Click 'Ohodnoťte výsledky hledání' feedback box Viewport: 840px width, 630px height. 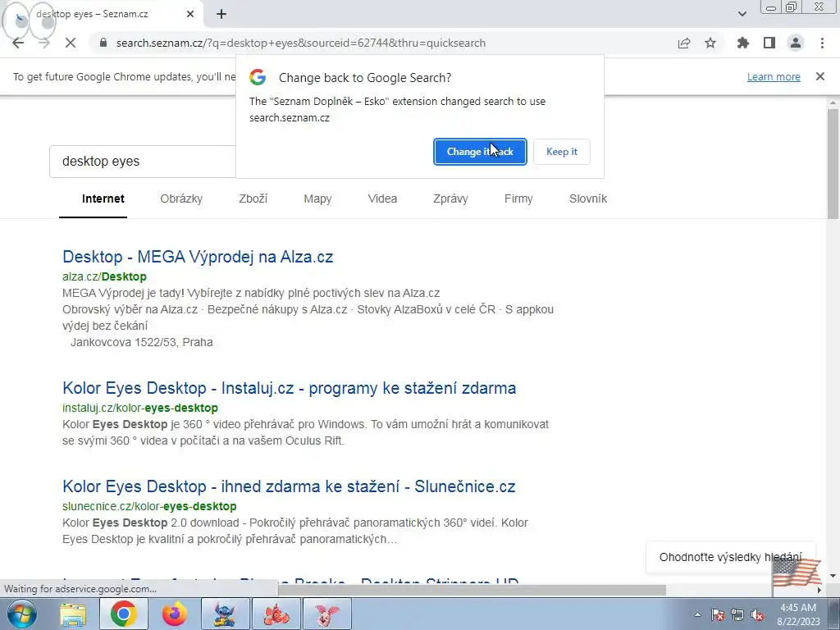click(730, 557)
